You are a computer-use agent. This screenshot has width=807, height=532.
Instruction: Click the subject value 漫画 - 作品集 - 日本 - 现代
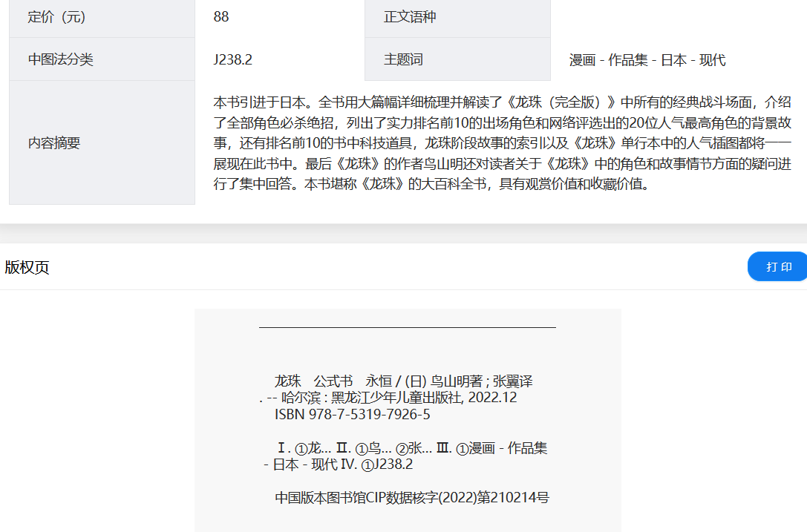tap(647, 61)
